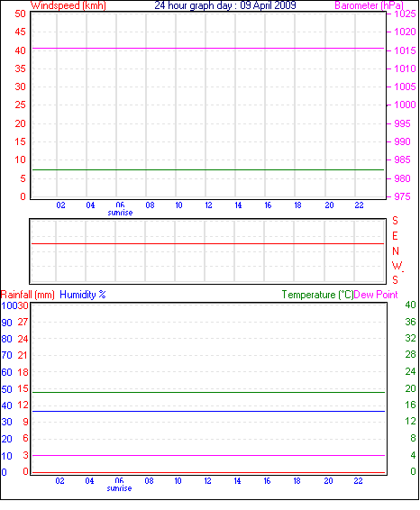This screenshot has width=420, height=510.
Task: Click the green windspeed line in top graph
Action: tap(208, 169)
